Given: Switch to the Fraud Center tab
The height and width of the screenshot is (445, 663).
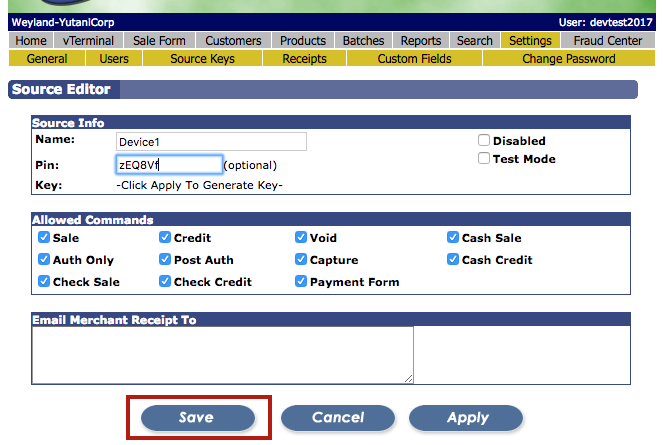Looking at the screenshot, I should (607, 41).
